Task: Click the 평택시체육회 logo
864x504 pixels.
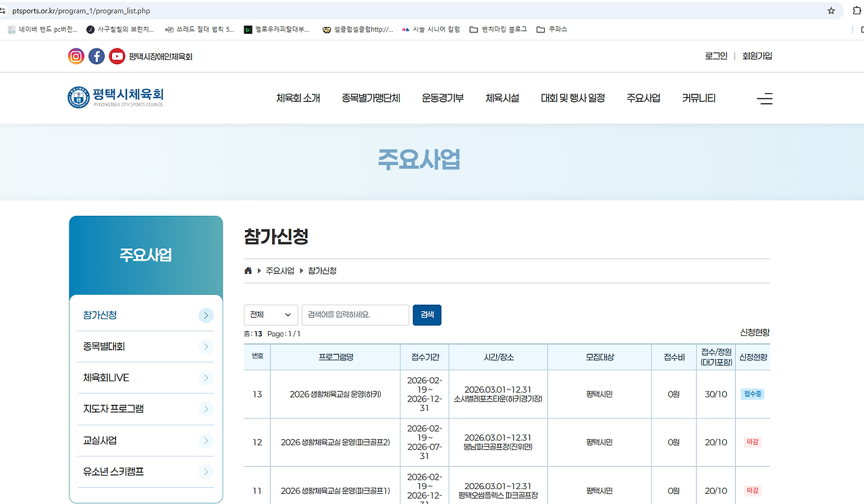Action: tap(115, 97)
